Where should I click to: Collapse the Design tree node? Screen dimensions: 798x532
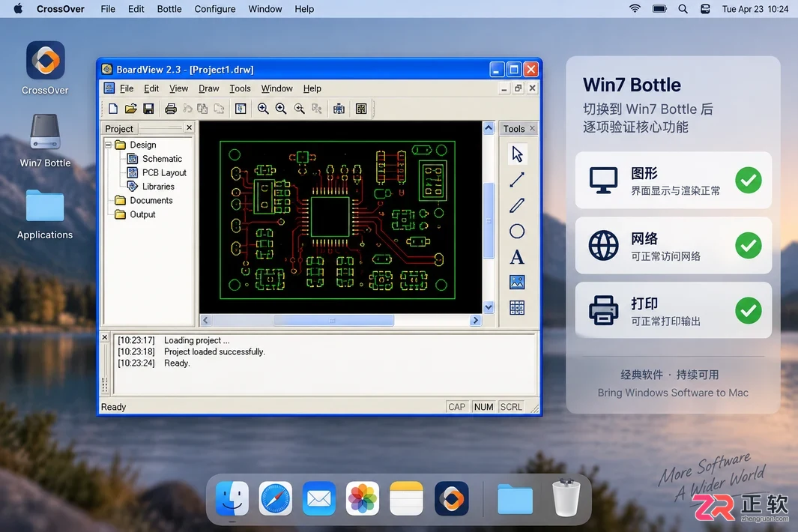pos(109,145)
